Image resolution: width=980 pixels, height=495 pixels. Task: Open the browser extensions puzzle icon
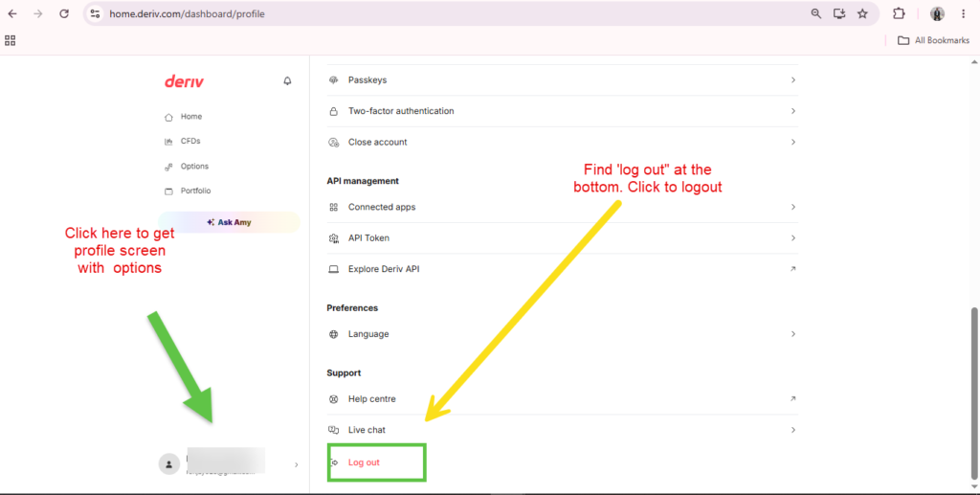(899, 13)
